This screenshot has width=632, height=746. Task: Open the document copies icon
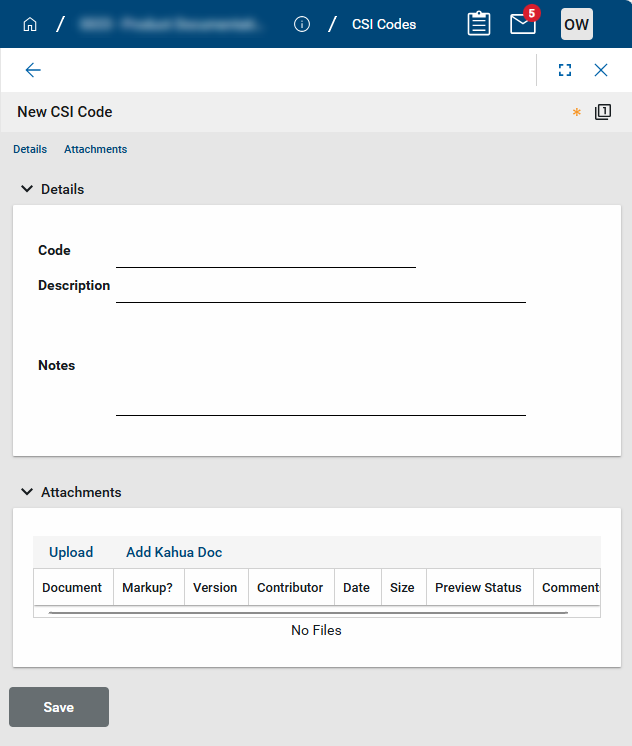[x=602, y=112]
